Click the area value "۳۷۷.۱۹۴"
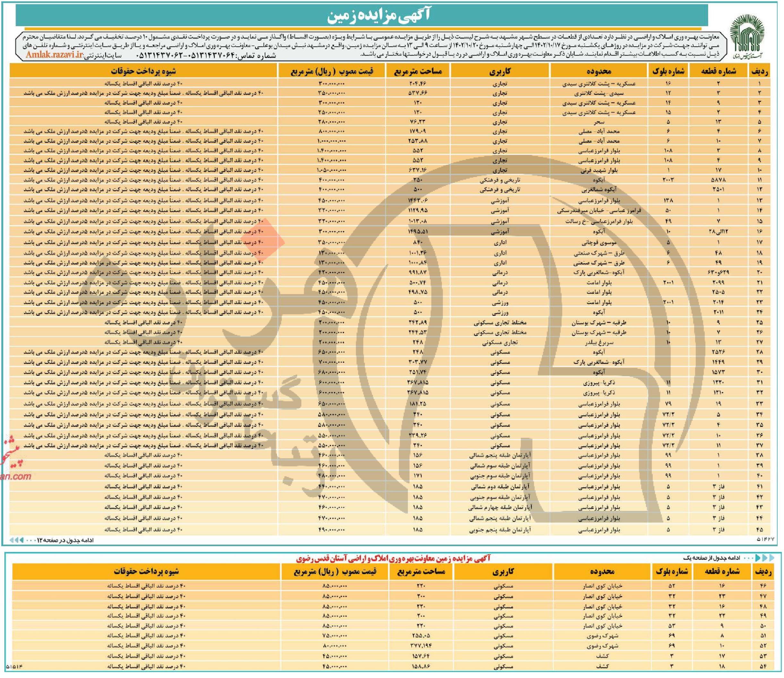This screenshot has width=784, height=678. [x=421, y=646]
